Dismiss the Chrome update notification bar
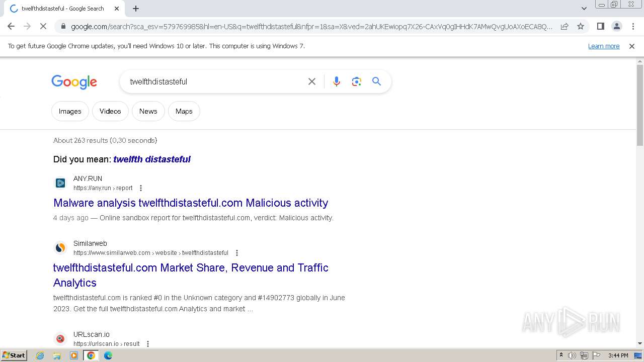Image resolution: width=644 pixels, height=362 pixels. (x=632, y=46)
